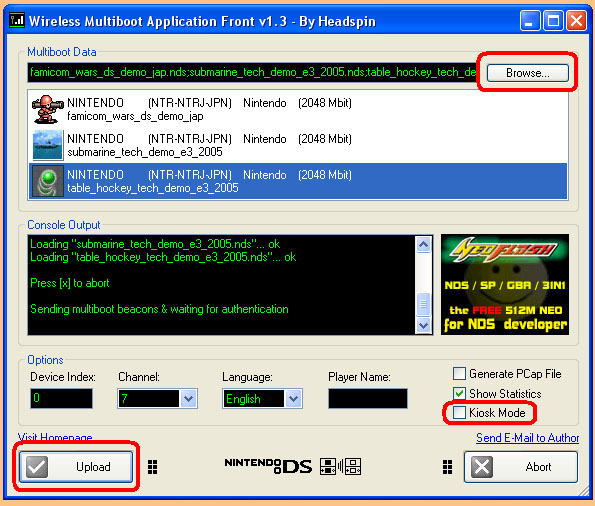Click the 'Press [x] to abort' console line
This screenshot has height=506, width=595.
click(x=70, y=283)
